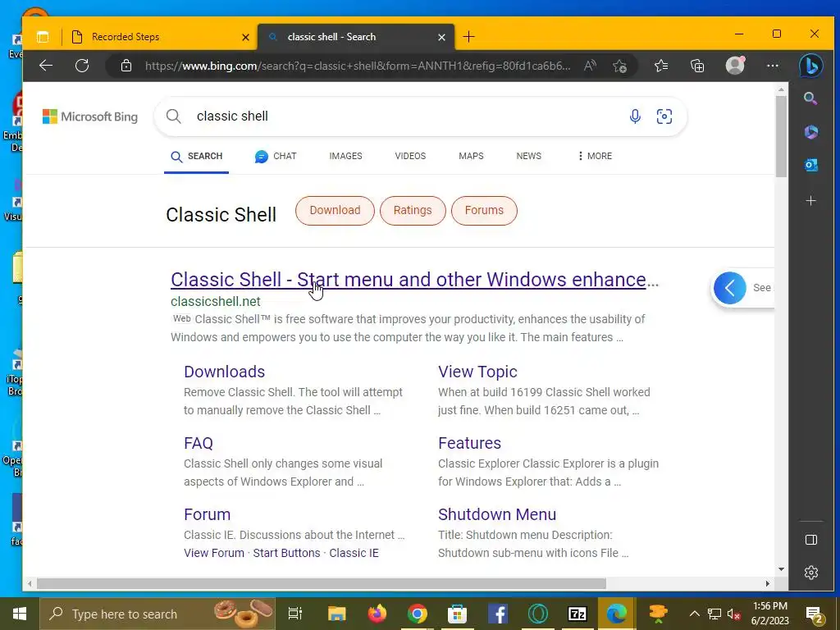Switch to VIDEOS results
Image resolution: width=840 pixels, height=630 pixels.
coord(410,156)
